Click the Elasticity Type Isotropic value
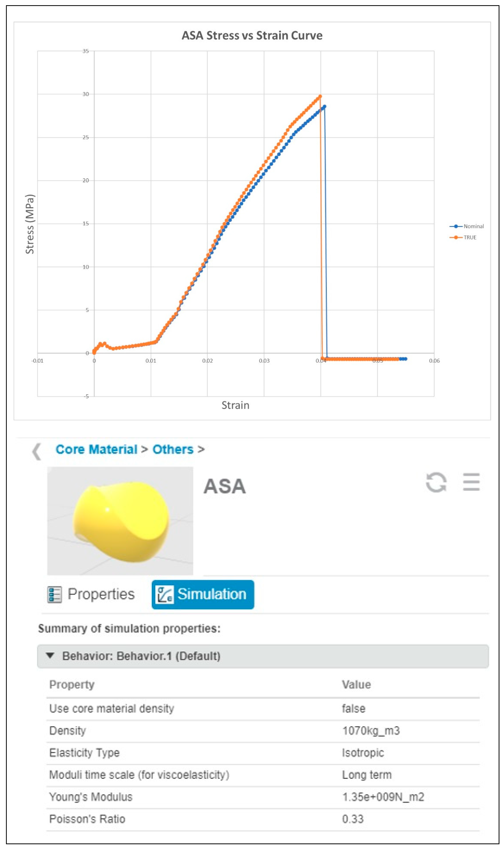 click(x=363, y=753)
